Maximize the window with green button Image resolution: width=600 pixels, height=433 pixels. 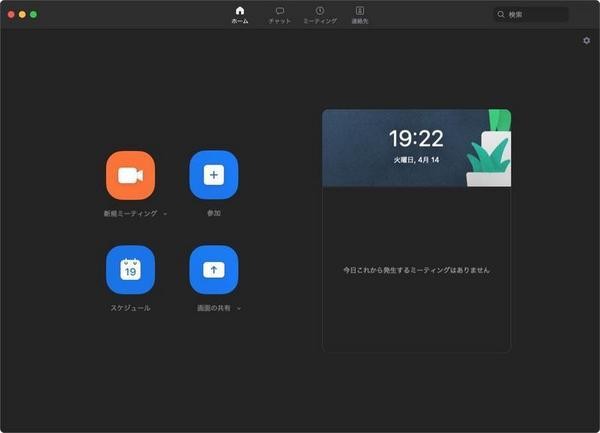(x=33, y=15)
